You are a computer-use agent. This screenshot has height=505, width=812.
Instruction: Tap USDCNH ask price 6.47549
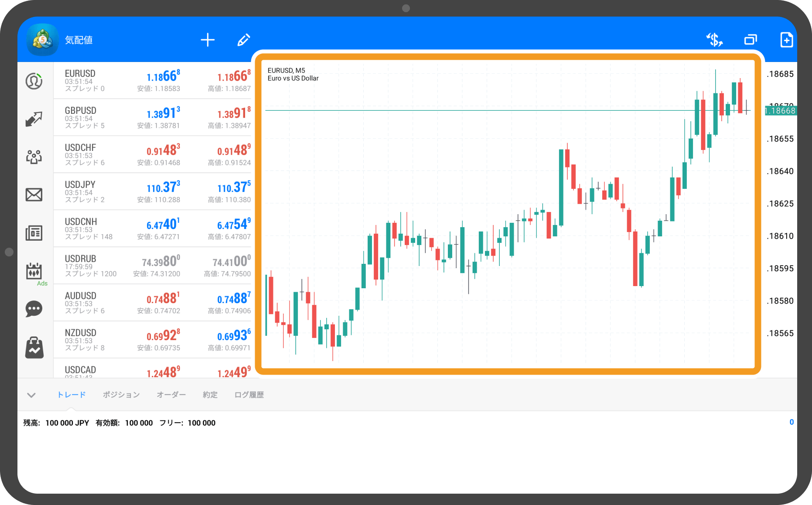click(x=234, y=225)
